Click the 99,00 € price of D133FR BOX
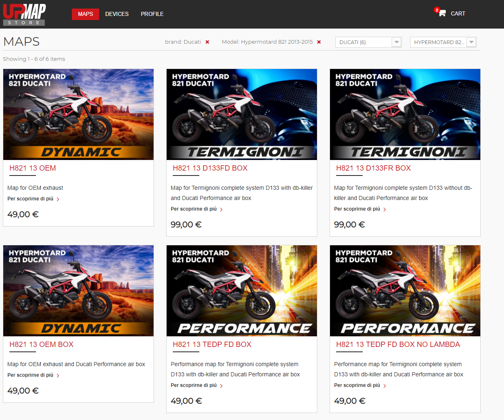Viewport: 504px width, 420px height. [x=350, y=224]
